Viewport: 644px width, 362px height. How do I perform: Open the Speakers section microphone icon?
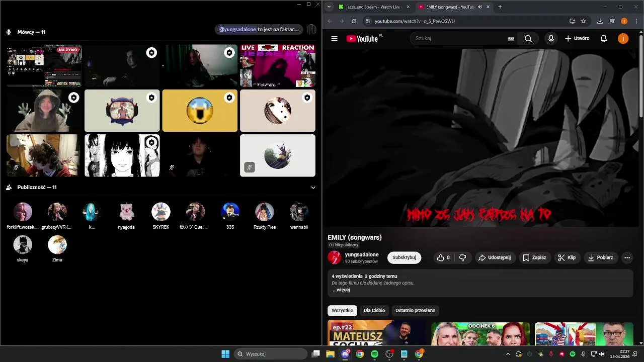pyautogui.click(x=9, y=32)
